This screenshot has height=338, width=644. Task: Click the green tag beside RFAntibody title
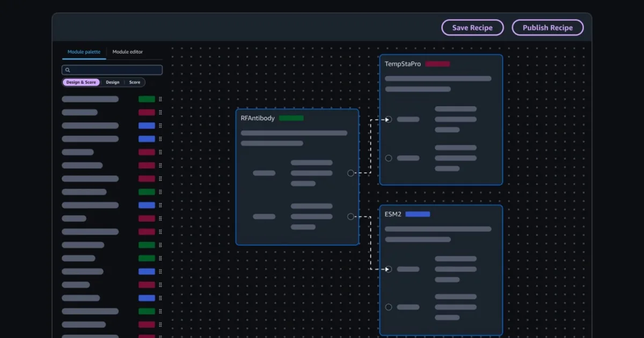(291, 118)
